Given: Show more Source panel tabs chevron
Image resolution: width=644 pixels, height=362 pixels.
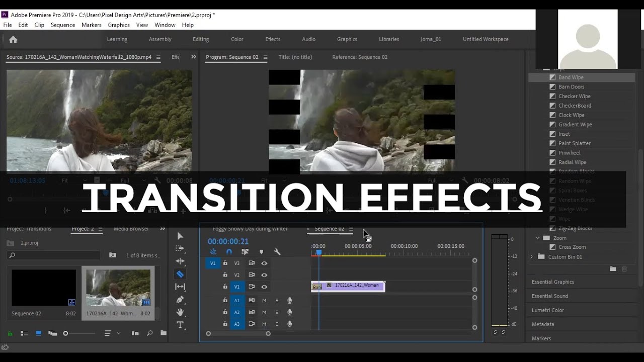Looking at the screenshot, I should click(194, 57).
